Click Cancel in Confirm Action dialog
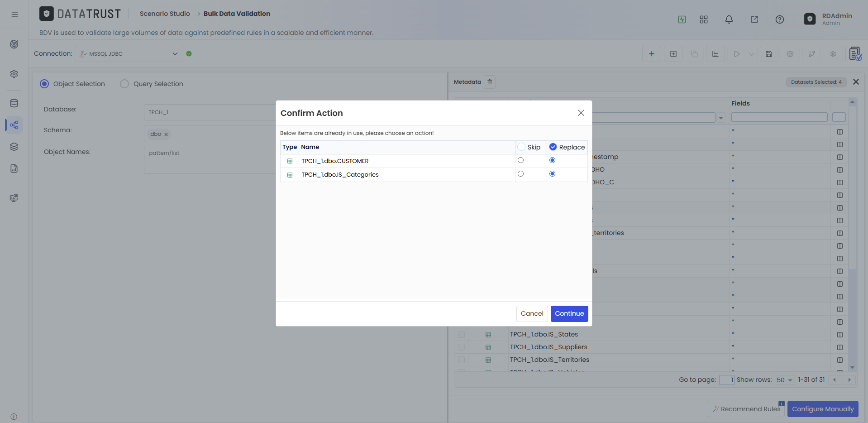Viewport: 868px width, 423px height. point(532,313)
